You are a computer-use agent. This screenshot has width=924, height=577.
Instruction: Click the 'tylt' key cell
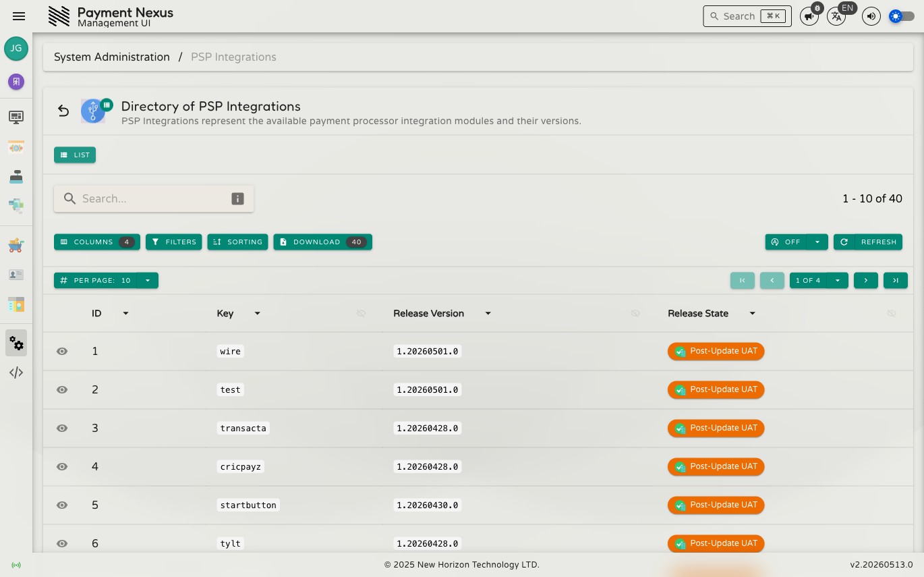(x=230, y=543)
